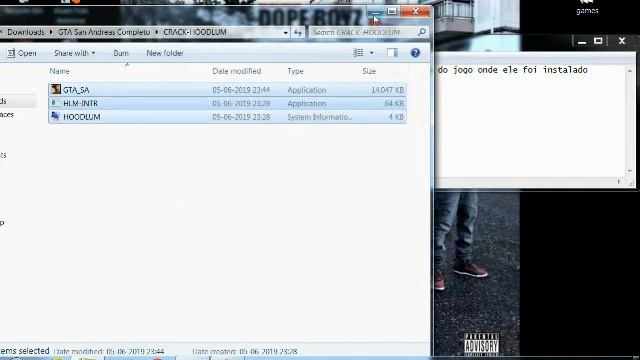
Task: Click the HLM-INTR file name
Action: pyautogui.click(x=81, y=103)
